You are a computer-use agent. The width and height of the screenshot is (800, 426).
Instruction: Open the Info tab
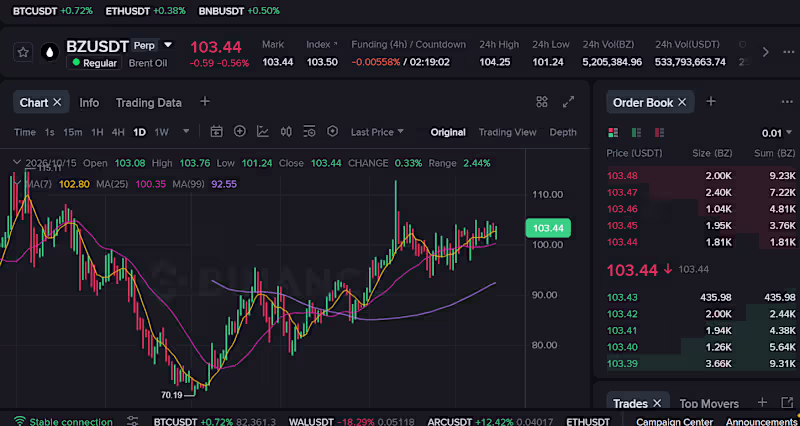pos(89,103)
